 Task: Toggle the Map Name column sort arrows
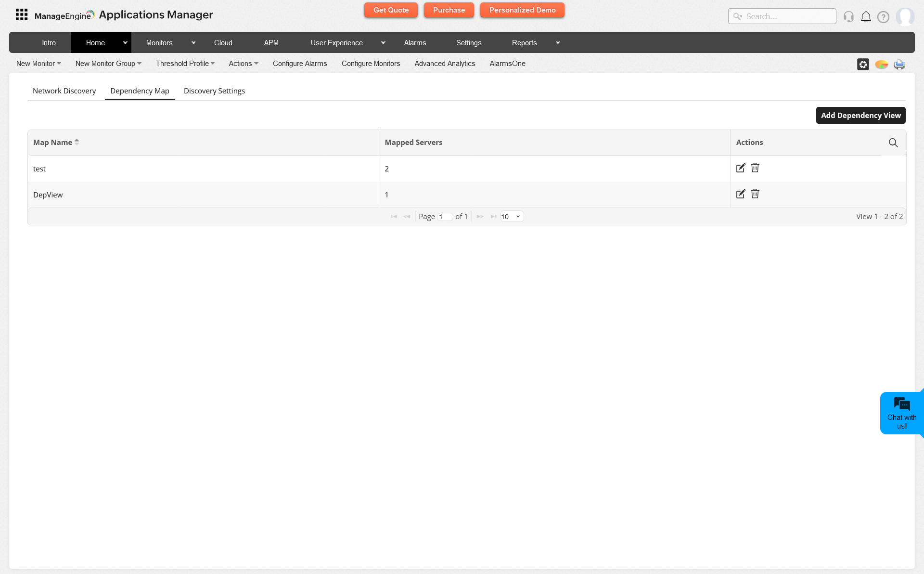[x=77, y=142]
